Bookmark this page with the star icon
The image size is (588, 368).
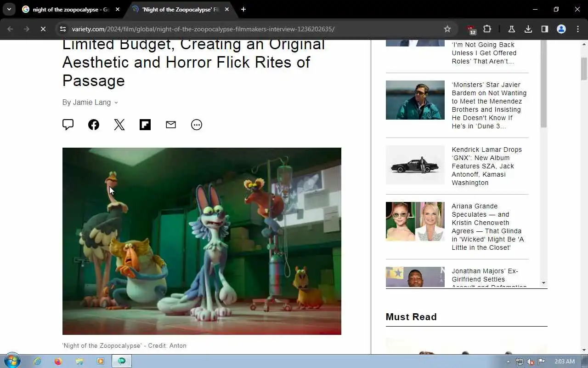coord(447,29)
